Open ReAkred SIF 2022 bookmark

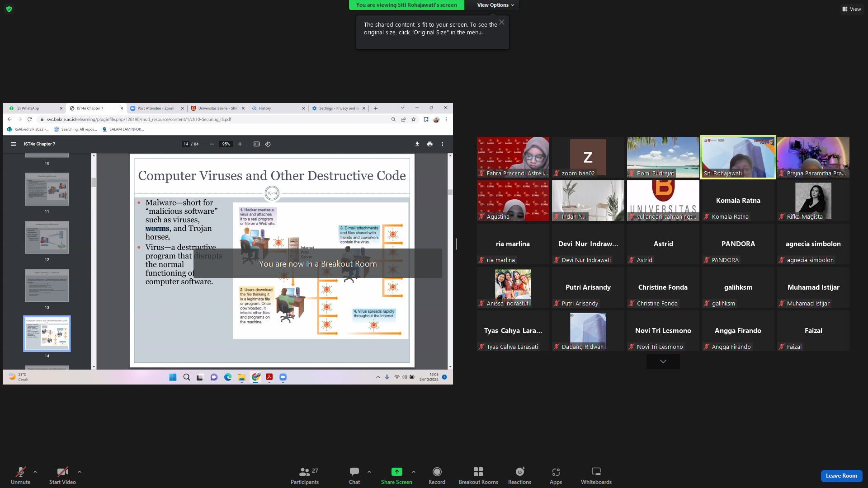click(x=28, y=129)
